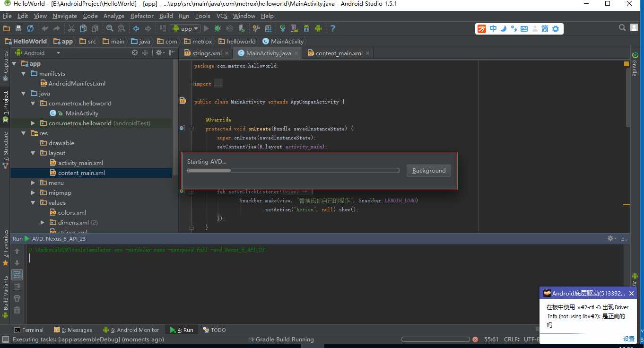The height and width of the screenshot is (348, 644).
Task: Open the AVD Manager icon
Action: [295, 28]
